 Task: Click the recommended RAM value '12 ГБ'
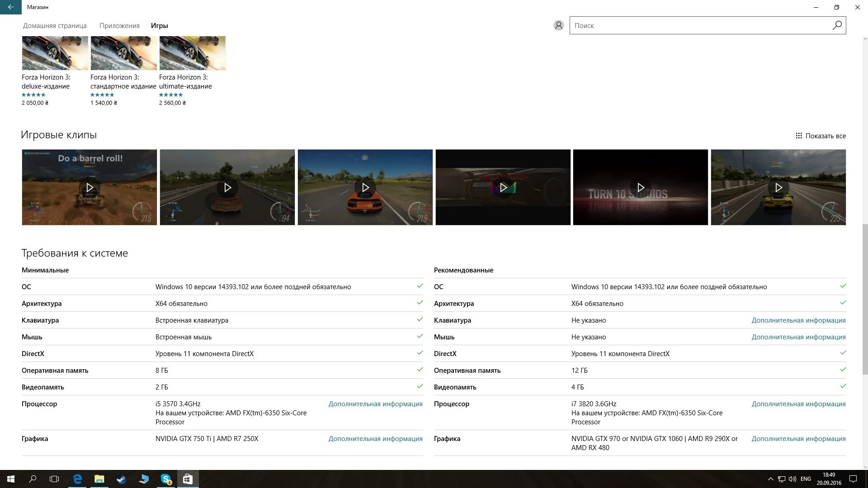coord(579,371)
